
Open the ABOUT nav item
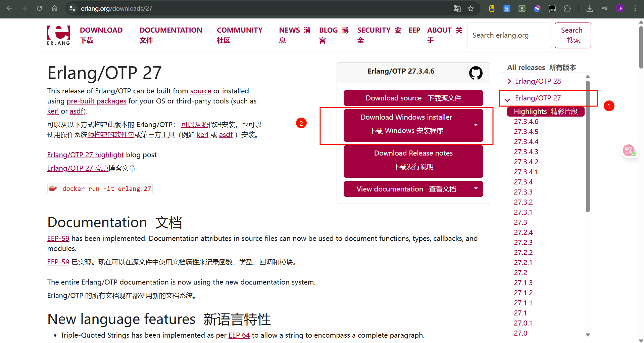coord(445,35)
